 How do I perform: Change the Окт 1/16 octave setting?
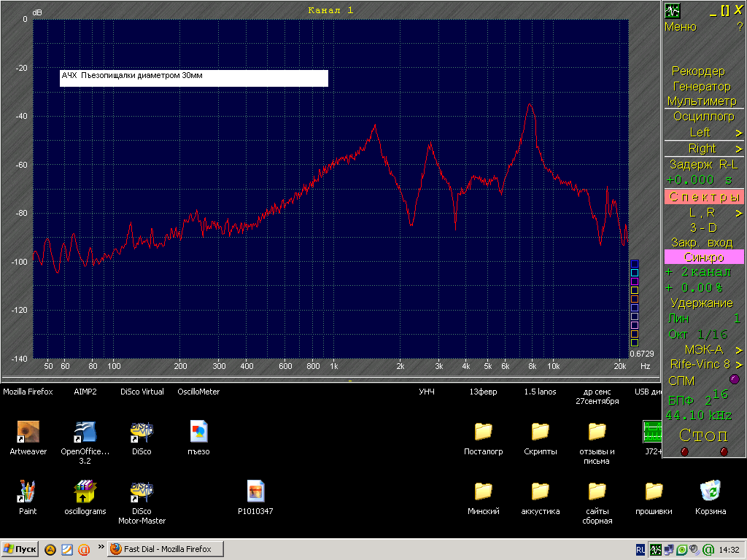(x=698, y=334)
